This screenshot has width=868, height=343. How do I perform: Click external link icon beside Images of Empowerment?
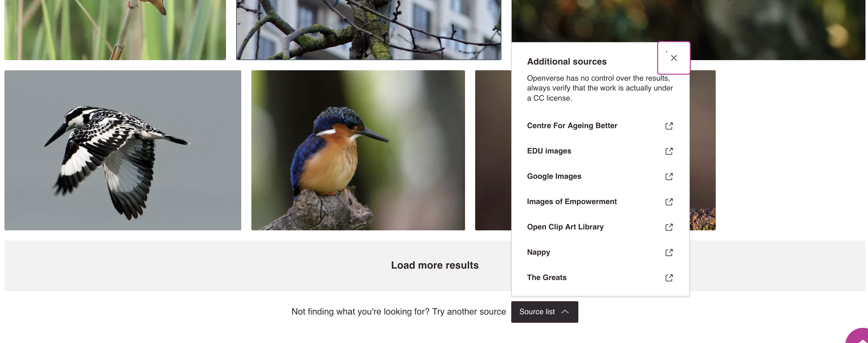click(x=669, y=202)
